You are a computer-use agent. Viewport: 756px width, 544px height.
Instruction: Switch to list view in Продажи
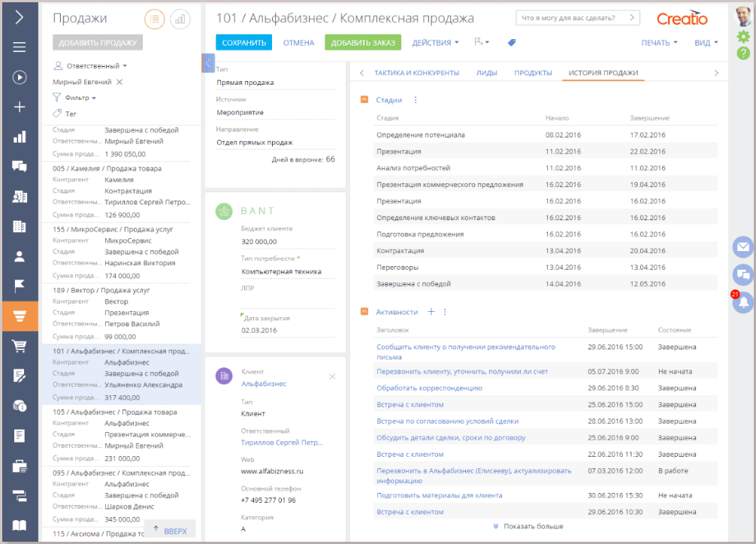[155, 20]
